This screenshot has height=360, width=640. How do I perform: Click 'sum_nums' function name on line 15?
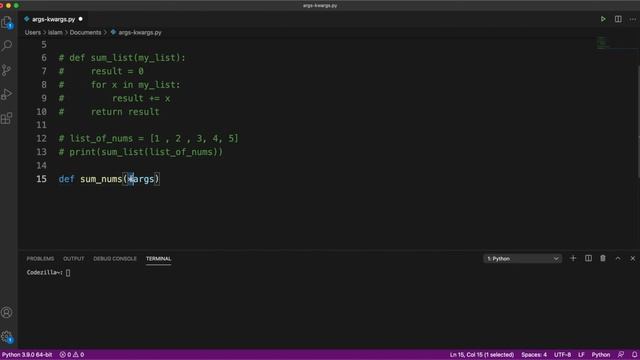tap(101, 179)
